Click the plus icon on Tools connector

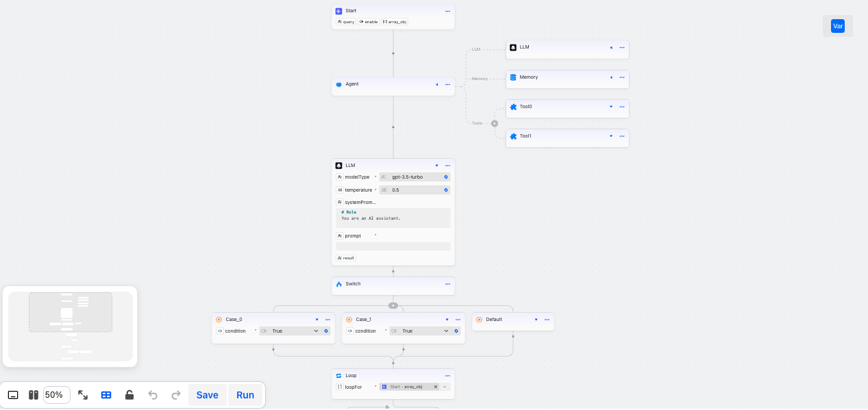(495, 123)
